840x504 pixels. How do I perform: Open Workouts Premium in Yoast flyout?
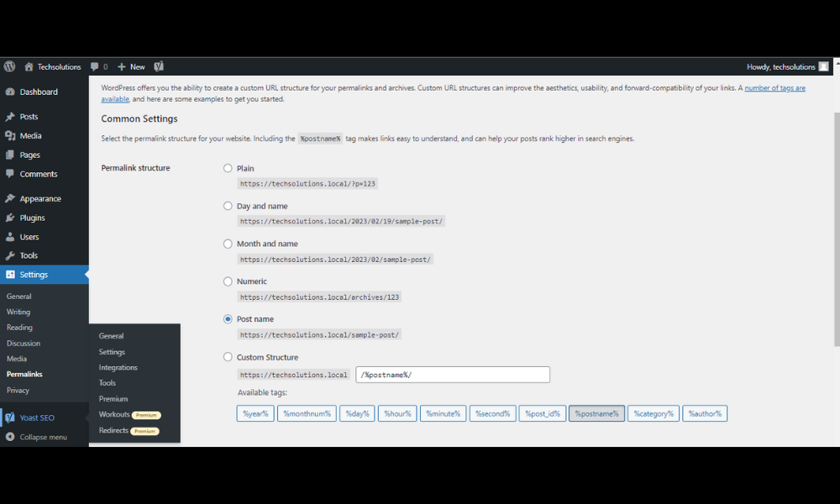[129, 415]
